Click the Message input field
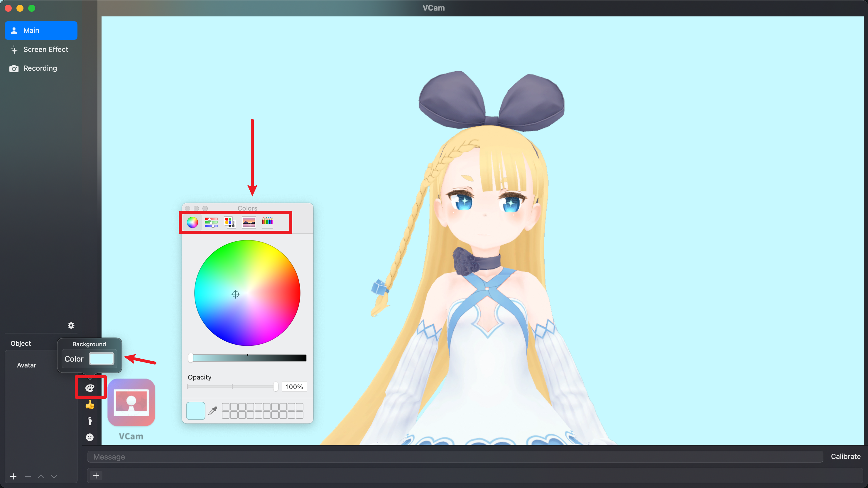Viewport: 868px width, 488px height. 455,457
